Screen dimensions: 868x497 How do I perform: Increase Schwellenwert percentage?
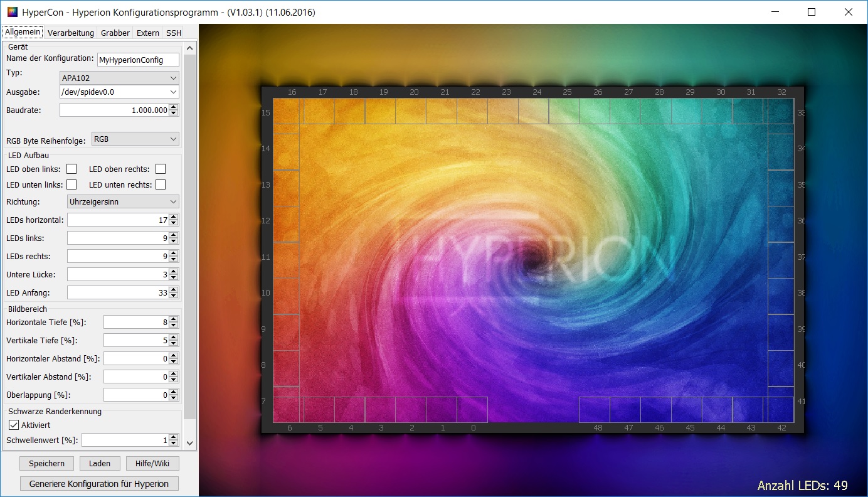(174, 437)
